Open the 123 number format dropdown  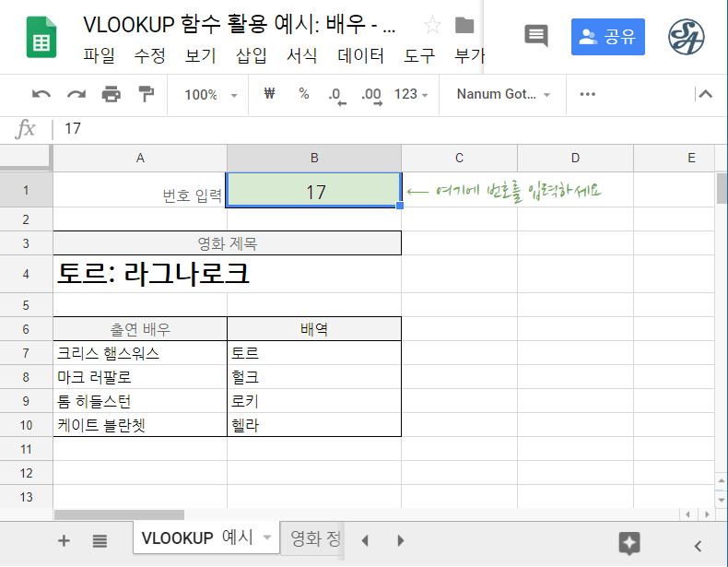(411, 94)
